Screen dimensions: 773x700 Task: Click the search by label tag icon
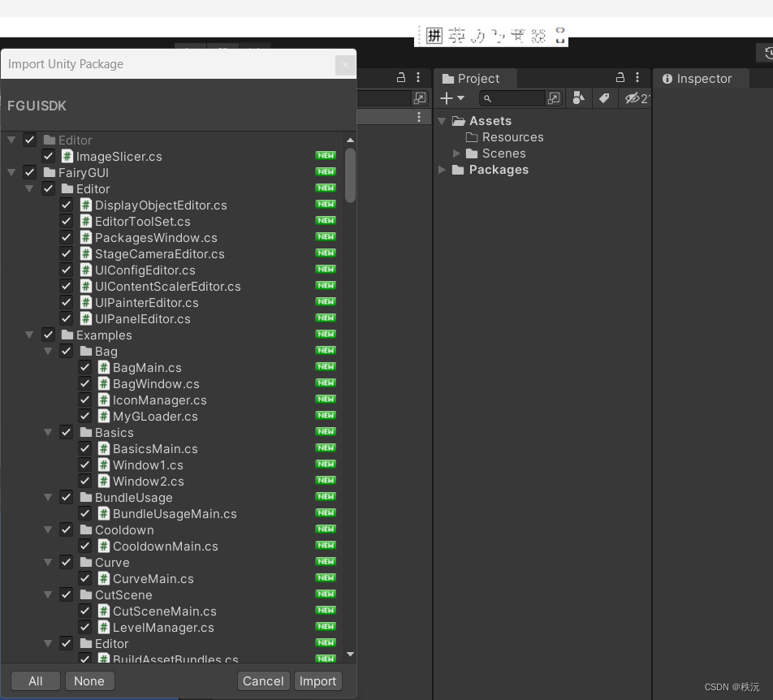(x=604, y=98)
